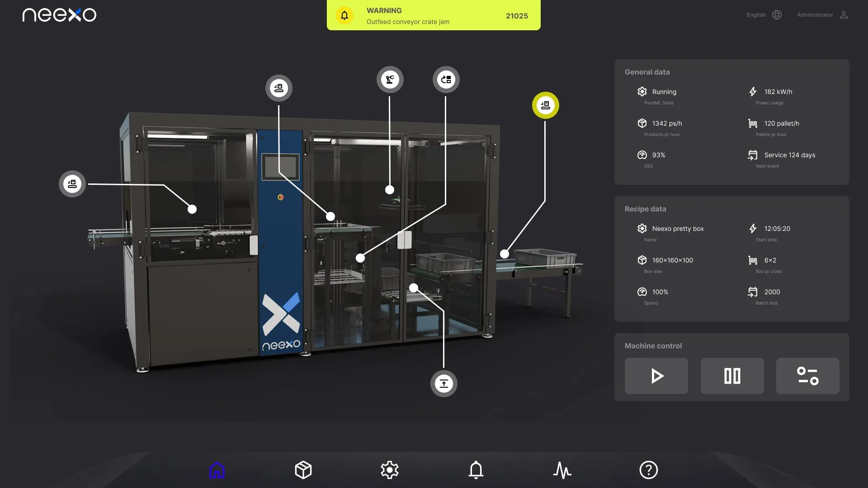Viewport: 868px width, 488px height.
Task: Click the Running PackML state gear icon
Action: point(642,92)
